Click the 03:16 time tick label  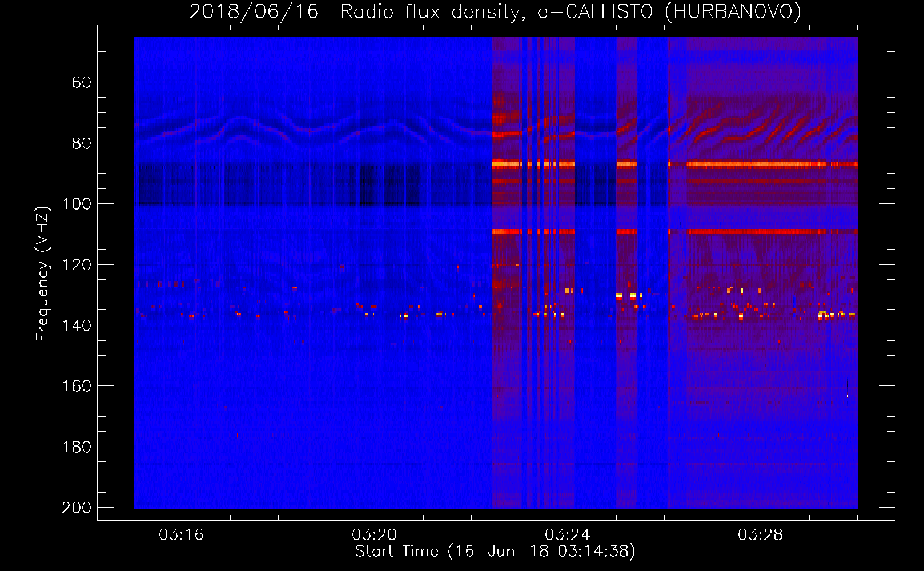182,535
